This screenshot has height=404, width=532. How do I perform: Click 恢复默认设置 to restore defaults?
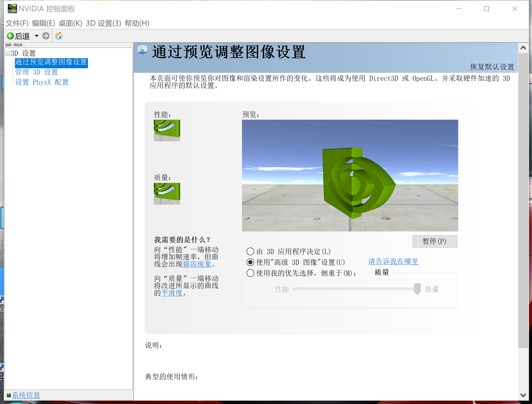tap(492, 67)
